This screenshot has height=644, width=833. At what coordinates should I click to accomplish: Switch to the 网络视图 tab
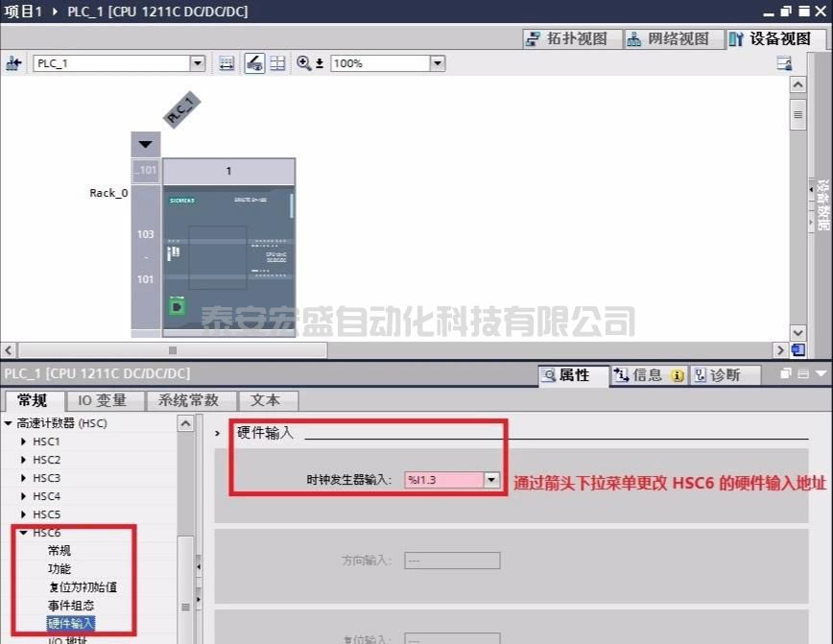point(668,39)
